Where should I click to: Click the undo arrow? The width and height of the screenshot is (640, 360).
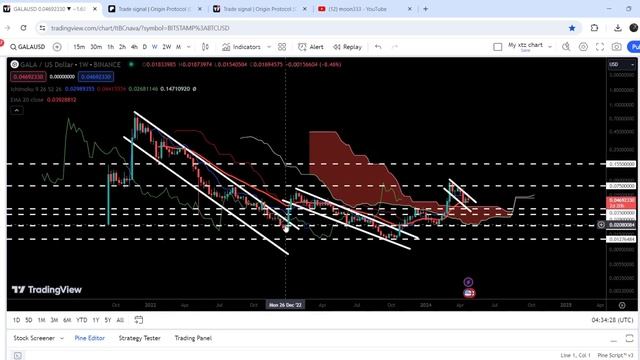[x=378, y=47]
